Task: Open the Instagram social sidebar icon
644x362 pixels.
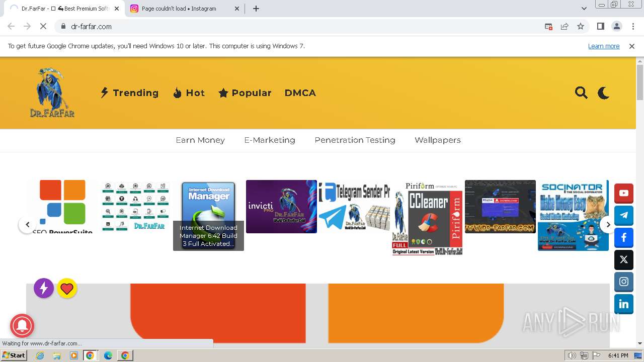Action: [624, 282]
